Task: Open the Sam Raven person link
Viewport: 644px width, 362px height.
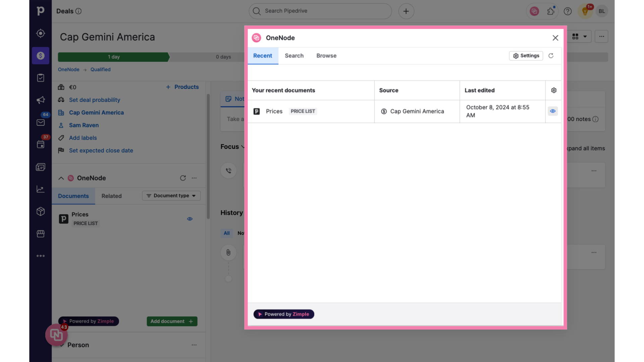Action: pos(84,125)
